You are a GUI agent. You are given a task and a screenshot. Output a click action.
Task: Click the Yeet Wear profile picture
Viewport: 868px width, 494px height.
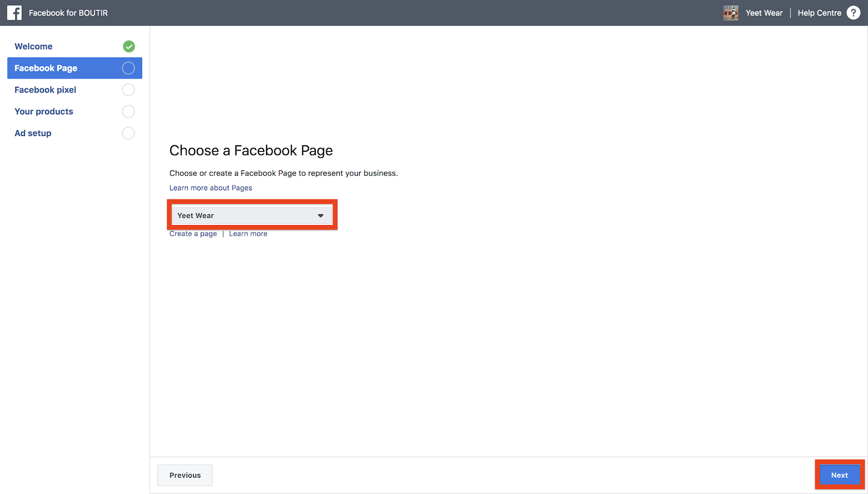point(731,12)
